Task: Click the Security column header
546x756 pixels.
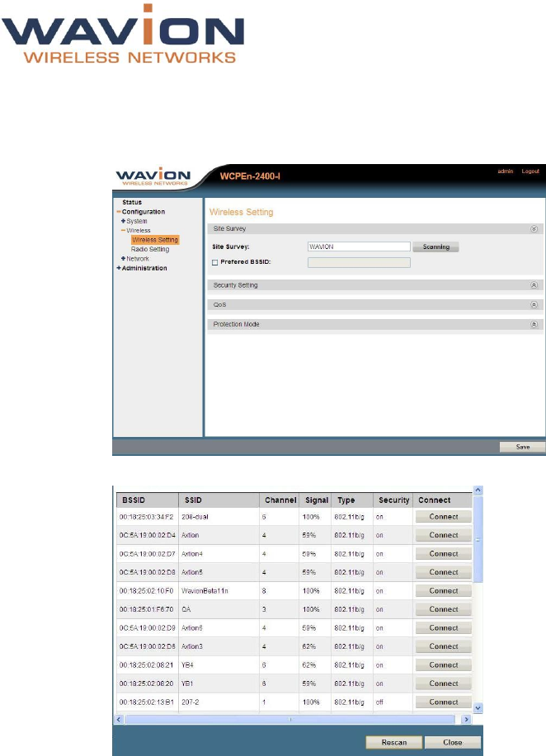Action: 393,500
